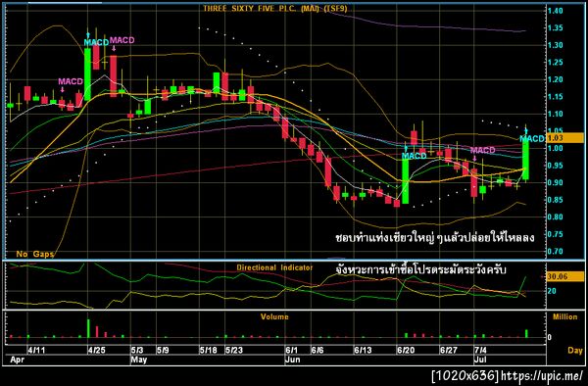Click the cyan MACD signal on the 4/25 candle
This screenshot has width=588, height=386.
pyautogui.click(x=96, y=42)
